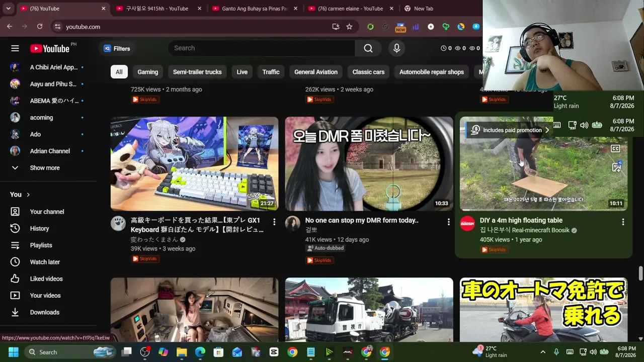This screenshot has width=644, height=362.
Task: Filter by Semi-trailer trucks chip
Action: [197, 72]
